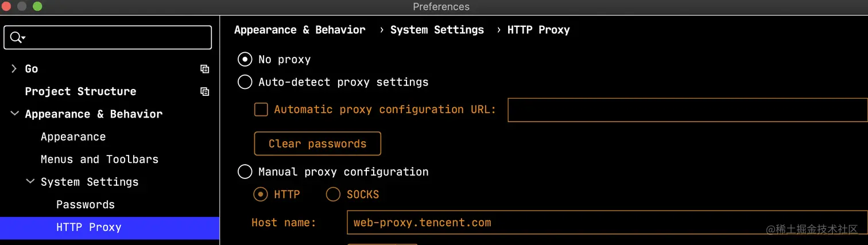The image size is (868, 245).
Task: Focus the automatic proxy URL text field
Action: tap(686, 110)
